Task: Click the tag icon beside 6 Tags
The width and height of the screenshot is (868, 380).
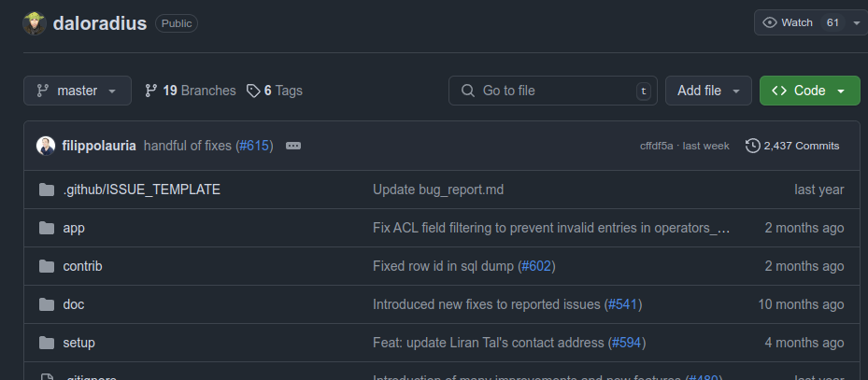Action: click(x=253, y=91)
